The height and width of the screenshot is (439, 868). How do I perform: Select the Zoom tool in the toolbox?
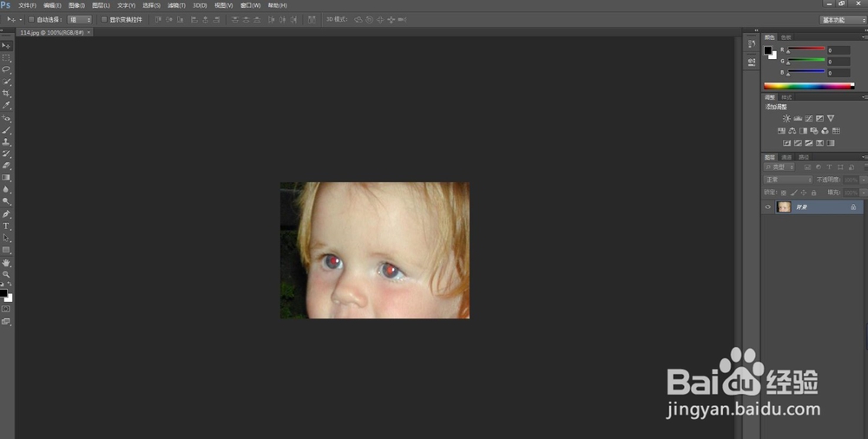click(x=6, y=274)
